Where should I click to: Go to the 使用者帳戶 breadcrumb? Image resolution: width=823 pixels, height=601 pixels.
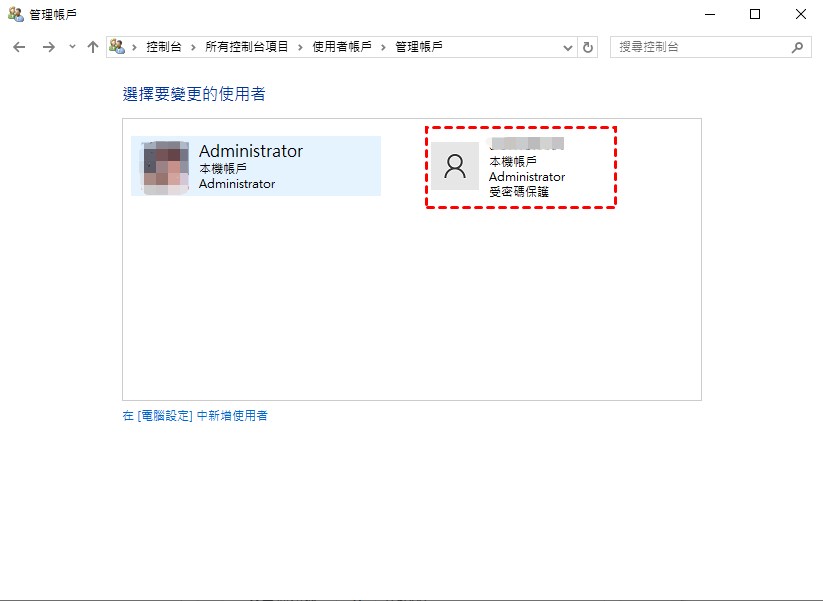pos(342,47)
